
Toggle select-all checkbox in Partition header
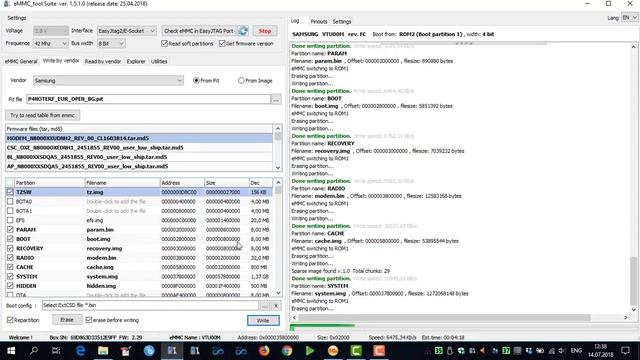10,182
